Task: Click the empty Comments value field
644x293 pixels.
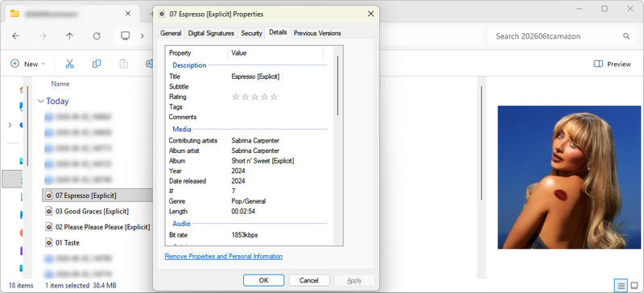Action: point(279,117)
